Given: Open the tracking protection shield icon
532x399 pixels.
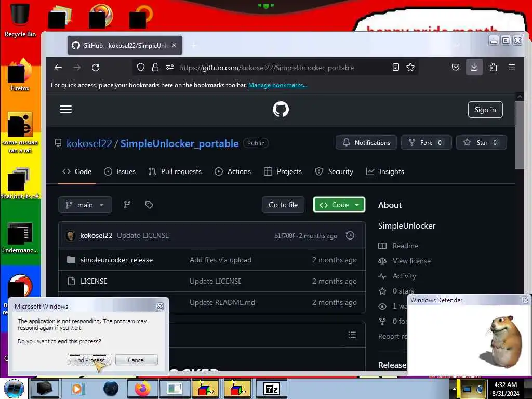Looking at the screenshot, I should point(140,67).
